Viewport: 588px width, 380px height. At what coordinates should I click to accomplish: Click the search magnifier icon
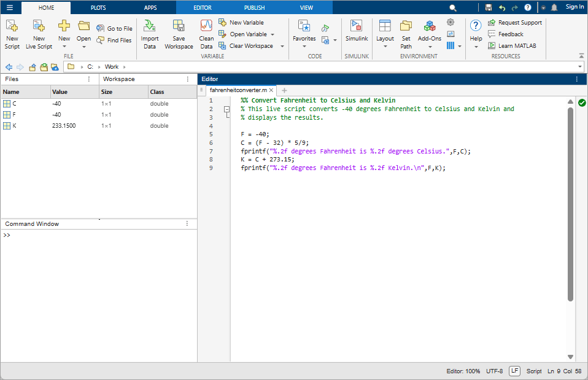453,7
